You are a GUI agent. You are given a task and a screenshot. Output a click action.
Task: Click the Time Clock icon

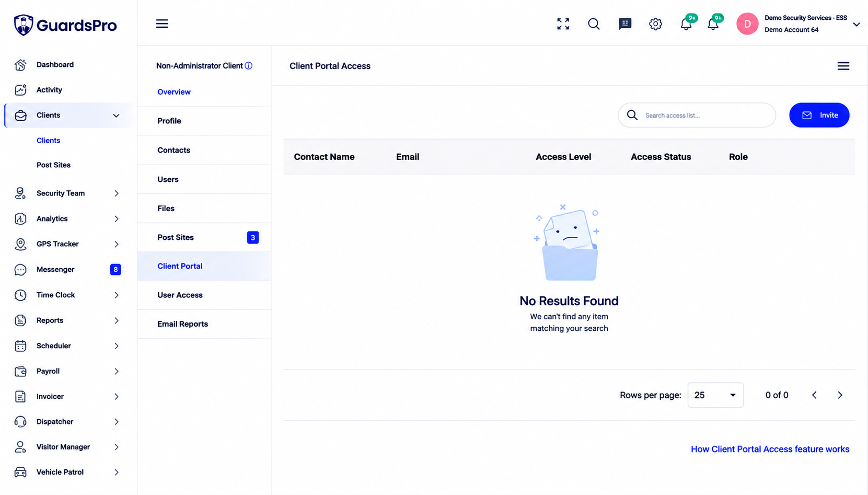tap(20, 295)
